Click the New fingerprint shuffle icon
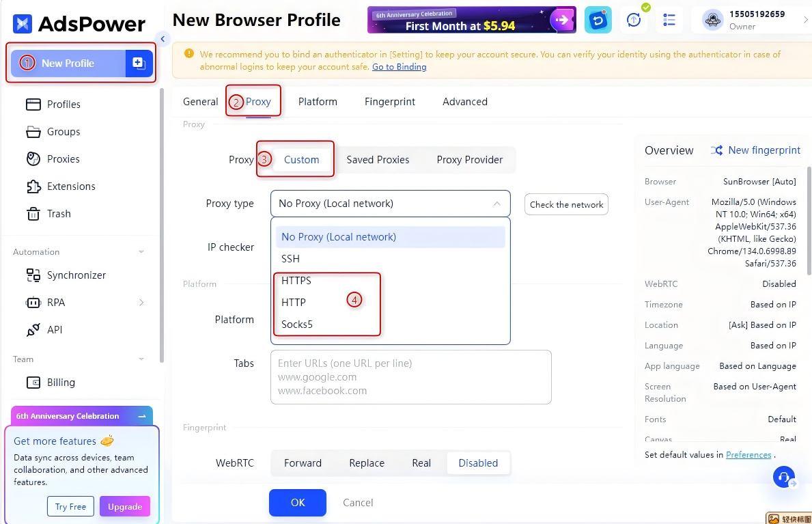 tap(716, 150)
